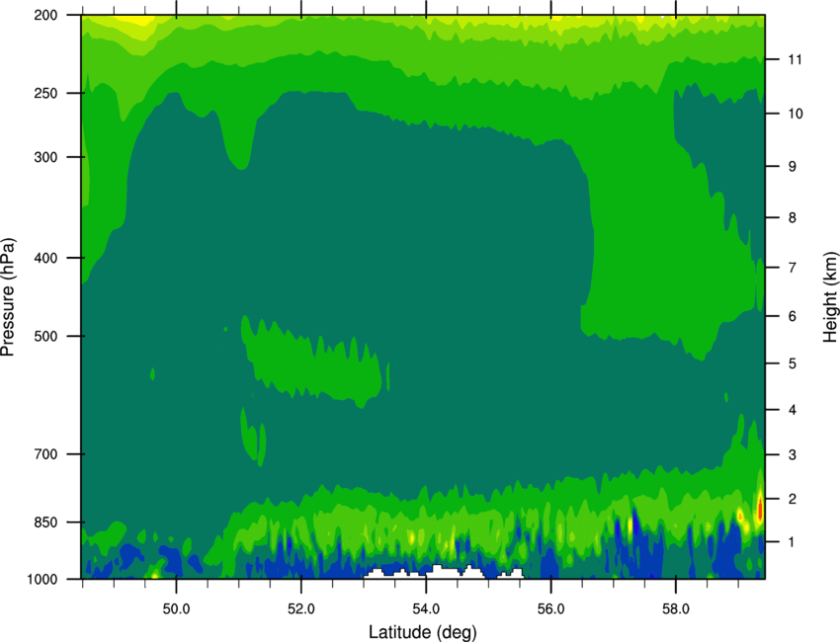
Task: Pick the 8 km height label
Action: [793, 218]
